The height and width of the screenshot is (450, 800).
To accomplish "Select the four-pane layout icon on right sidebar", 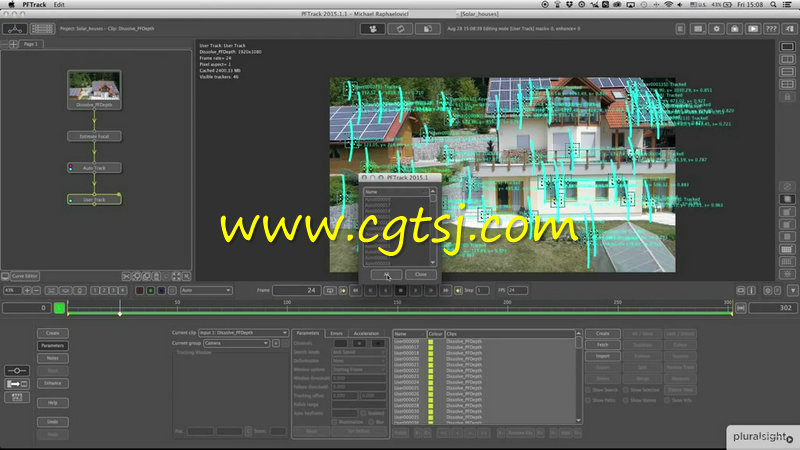I will point(787,84).
